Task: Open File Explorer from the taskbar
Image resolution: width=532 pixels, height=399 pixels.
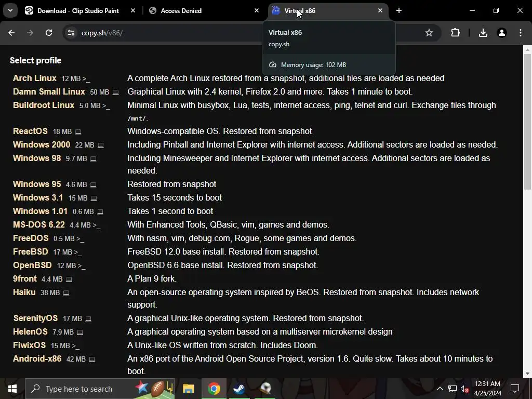Action: click(188, 389)
